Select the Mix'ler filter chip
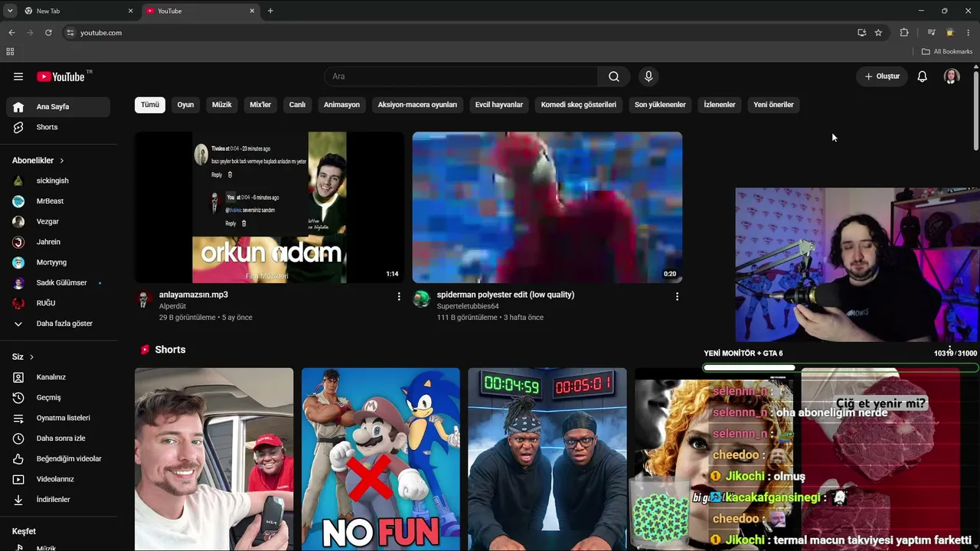 point(260,105)
